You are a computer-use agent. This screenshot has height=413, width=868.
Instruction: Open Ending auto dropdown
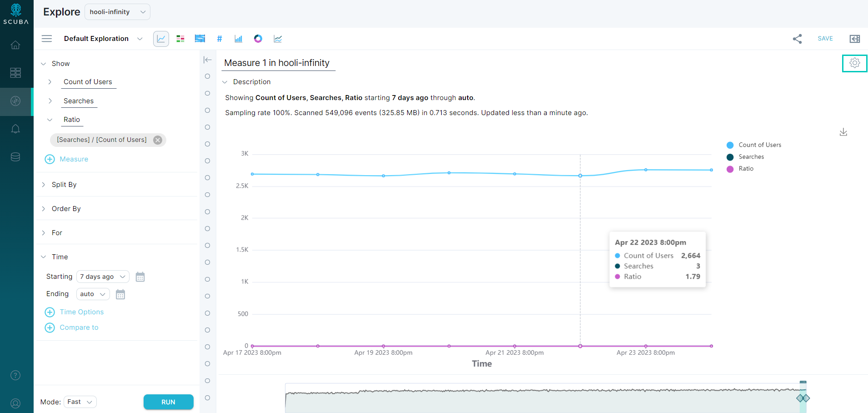coord(93,294)
